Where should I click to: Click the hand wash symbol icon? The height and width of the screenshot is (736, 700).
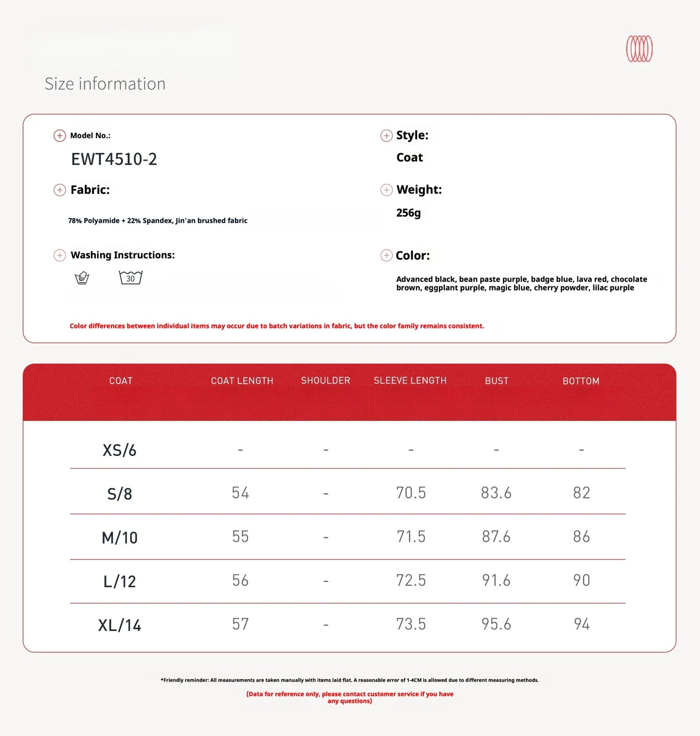coord(82,278)
